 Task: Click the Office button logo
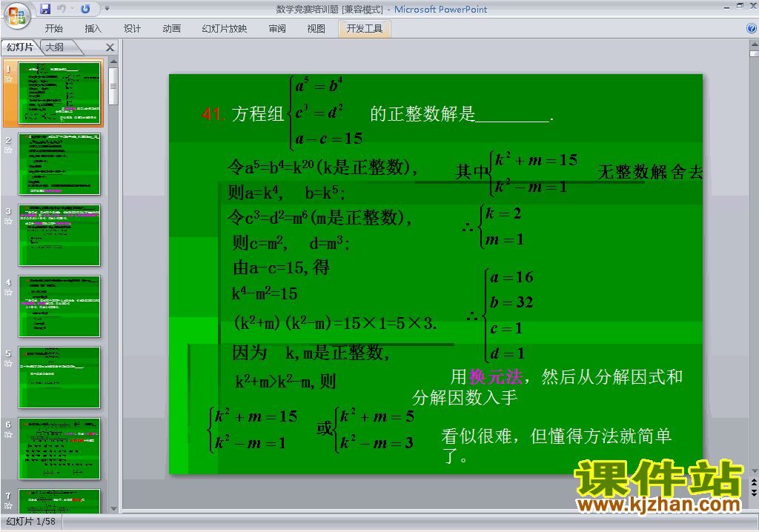[x=17, y=16]
